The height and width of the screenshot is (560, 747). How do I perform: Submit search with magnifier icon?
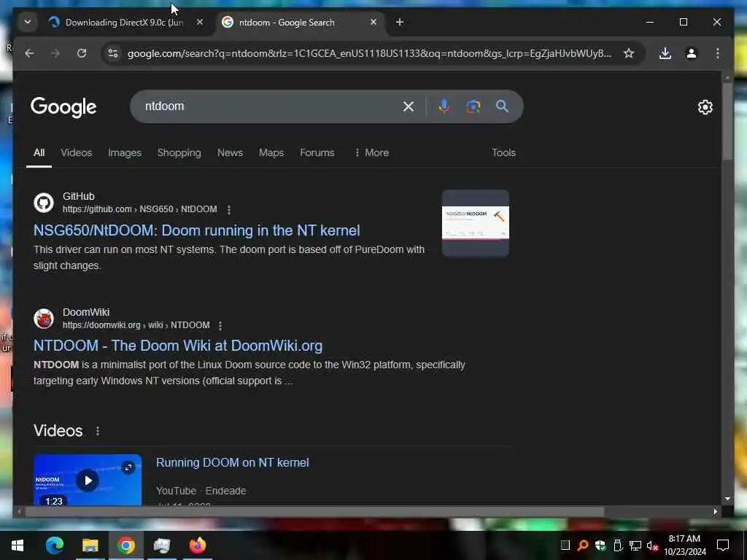pos(502,106)
